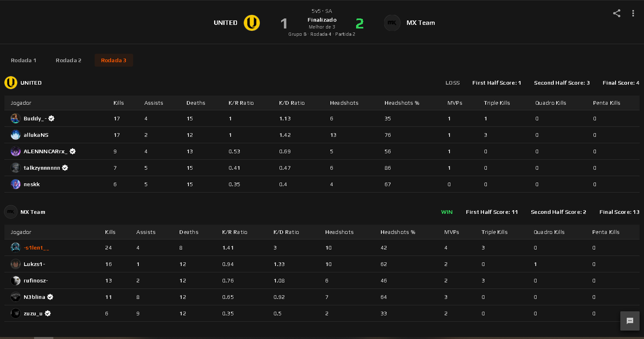
Task: Open player profile allukaNS
Action: tap(36, 135)
